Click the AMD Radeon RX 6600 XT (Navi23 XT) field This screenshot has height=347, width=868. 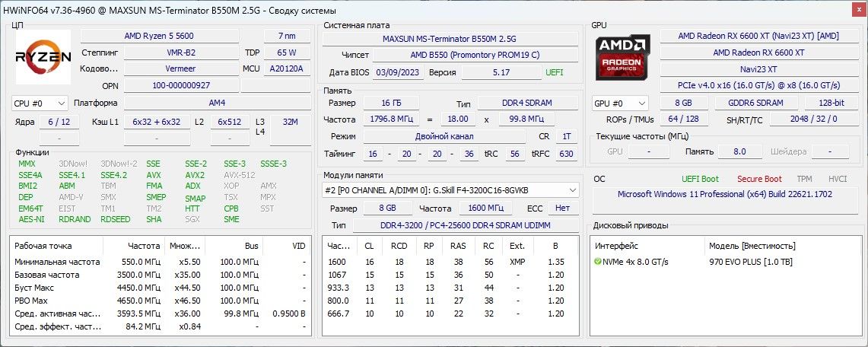(x=758, y=36)
